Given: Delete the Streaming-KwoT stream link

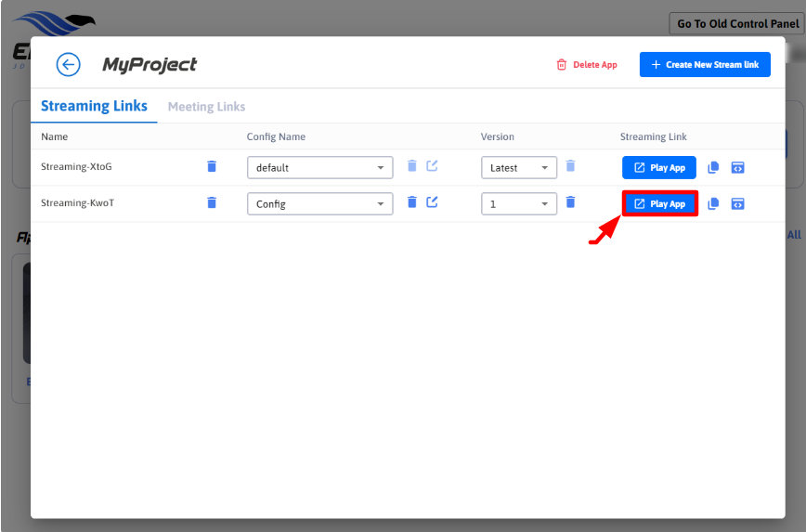Looking at the screenshot, I should pos(212,202).
